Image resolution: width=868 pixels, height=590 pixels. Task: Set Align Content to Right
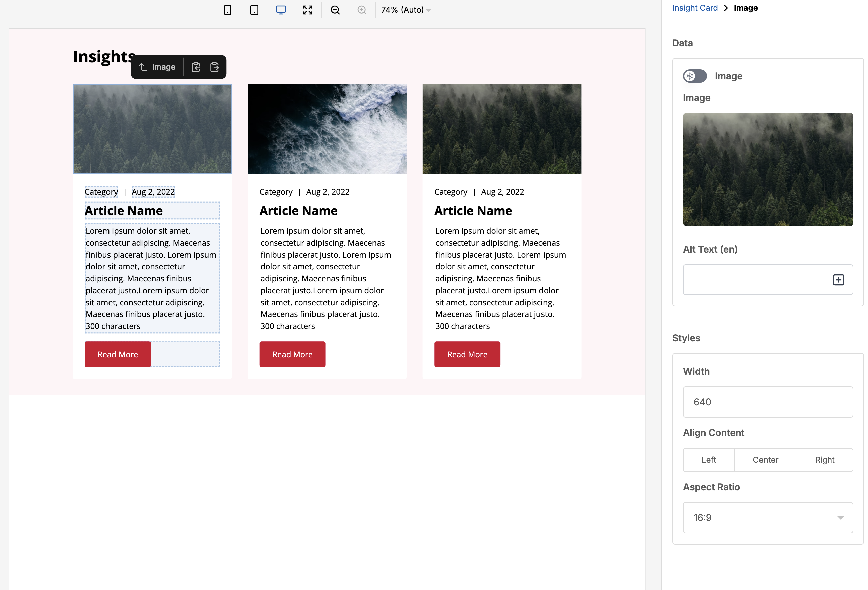pyautogui.click(x=825, y=460)
